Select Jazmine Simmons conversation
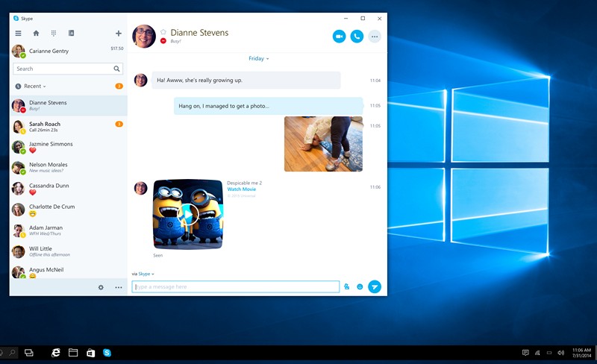 [69, 147]
